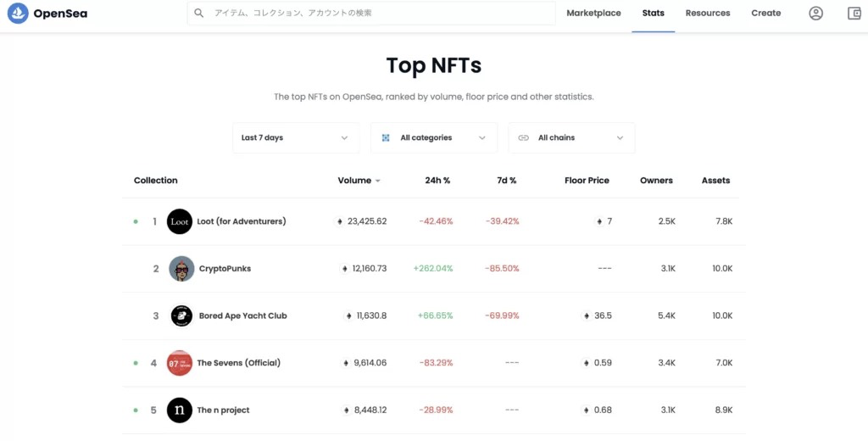
Task: Click Ethereum icon beside volume 9,614.06
Action: coord(347,363)
